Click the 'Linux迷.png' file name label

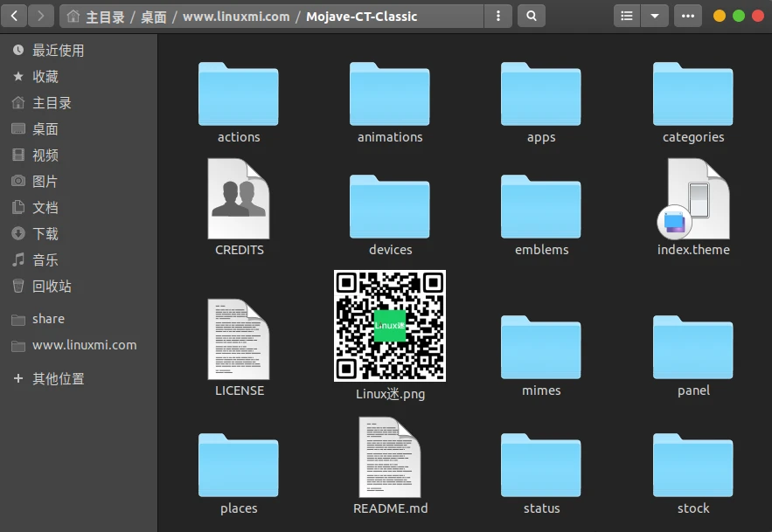tap(391, 394)
